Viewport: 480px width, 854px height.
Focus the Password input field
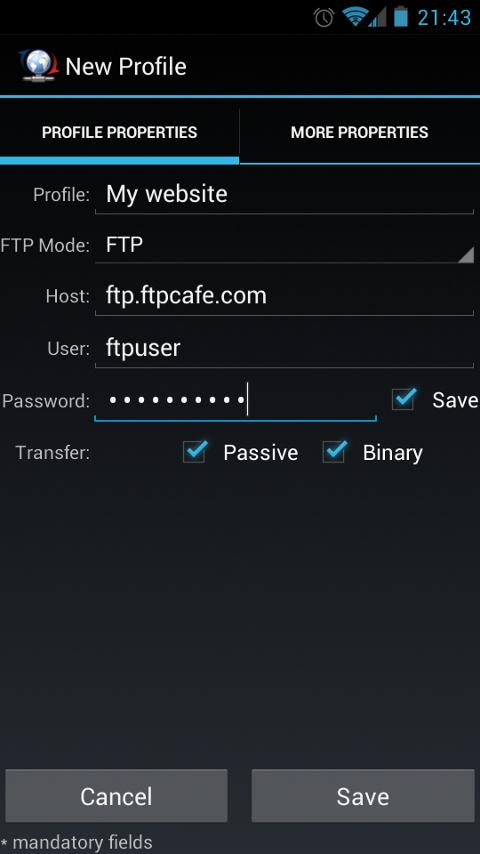[235, 401]
